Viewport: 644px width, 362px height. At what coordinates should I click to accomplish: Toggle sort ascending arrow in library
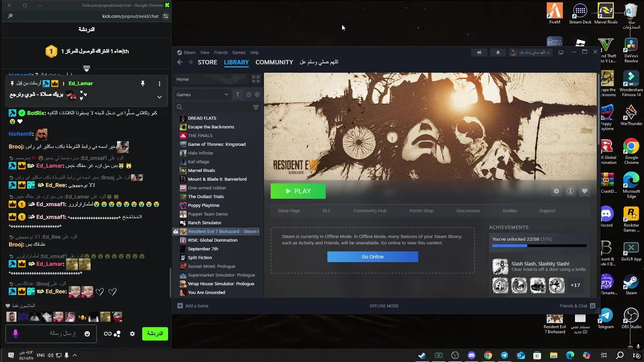point(237,95)
